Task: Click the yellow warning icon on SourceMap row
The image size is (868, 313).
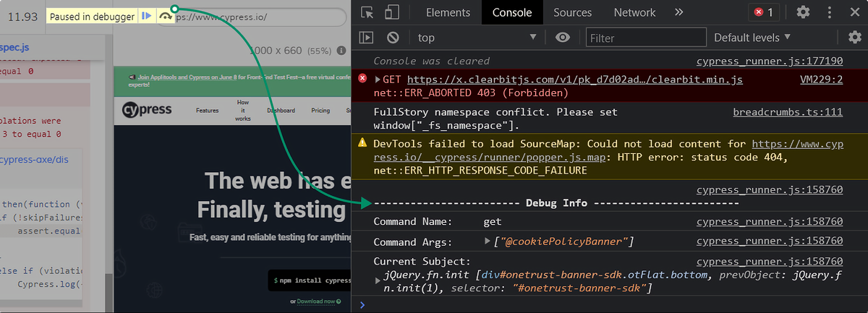Action: tap(362, 144)
